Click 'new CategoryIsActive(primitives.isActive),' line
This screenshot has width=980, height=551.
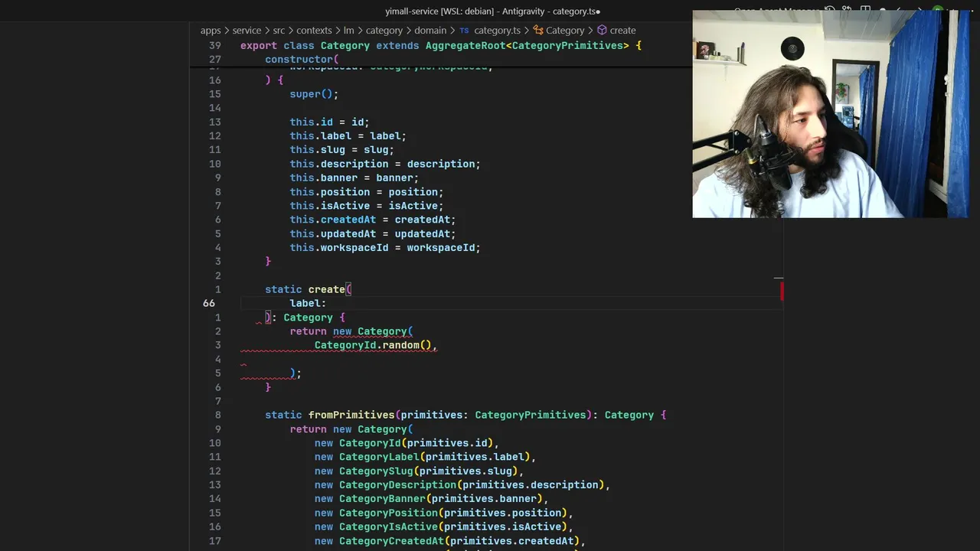point(444,527)
